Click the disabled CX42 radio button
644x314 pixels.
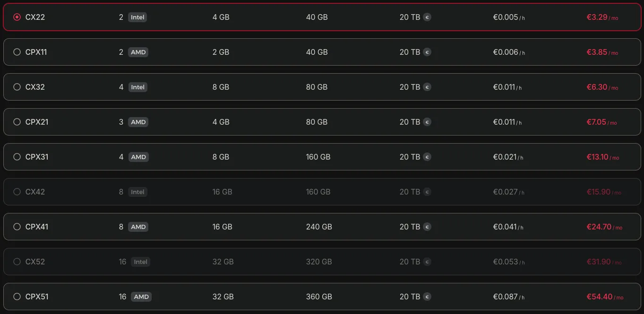[x=17, y=192]
